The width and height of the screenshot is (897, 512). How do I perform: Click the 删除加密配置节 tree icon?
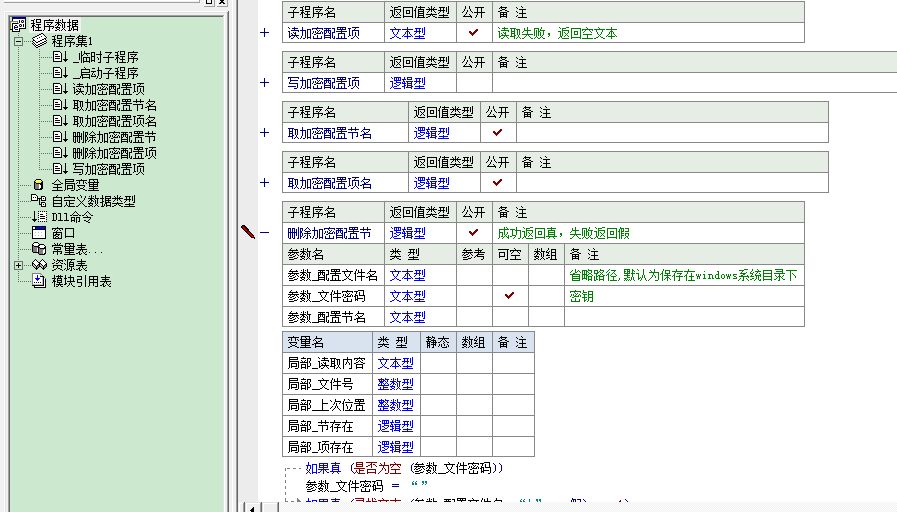[60, 137]
